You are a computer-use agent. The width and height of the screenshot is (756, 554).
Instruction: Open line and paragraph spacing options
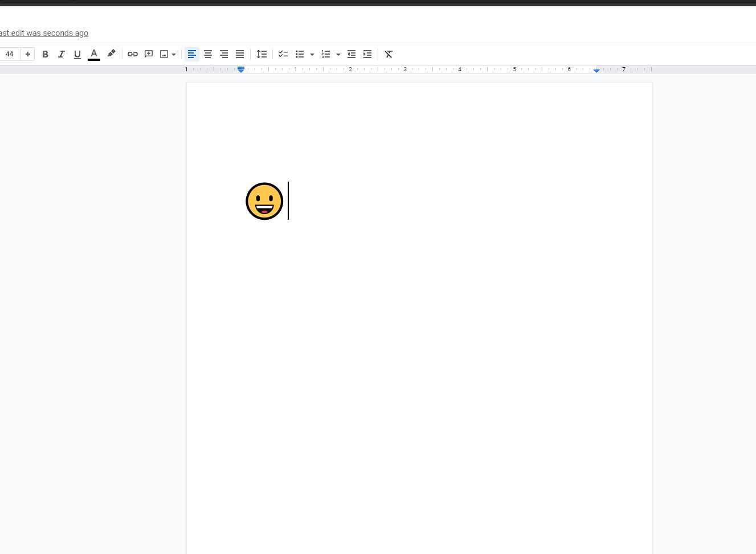(x=261, y=54)
